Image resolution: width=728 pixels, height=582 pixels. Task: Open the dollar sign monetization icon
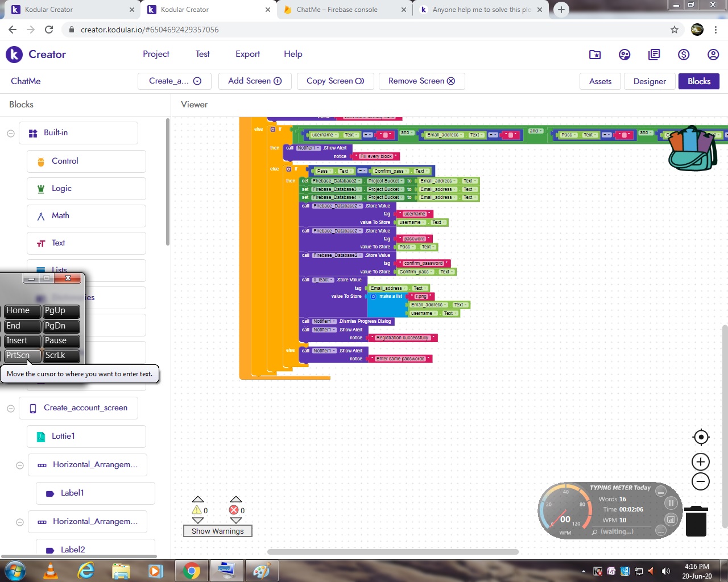684,55
